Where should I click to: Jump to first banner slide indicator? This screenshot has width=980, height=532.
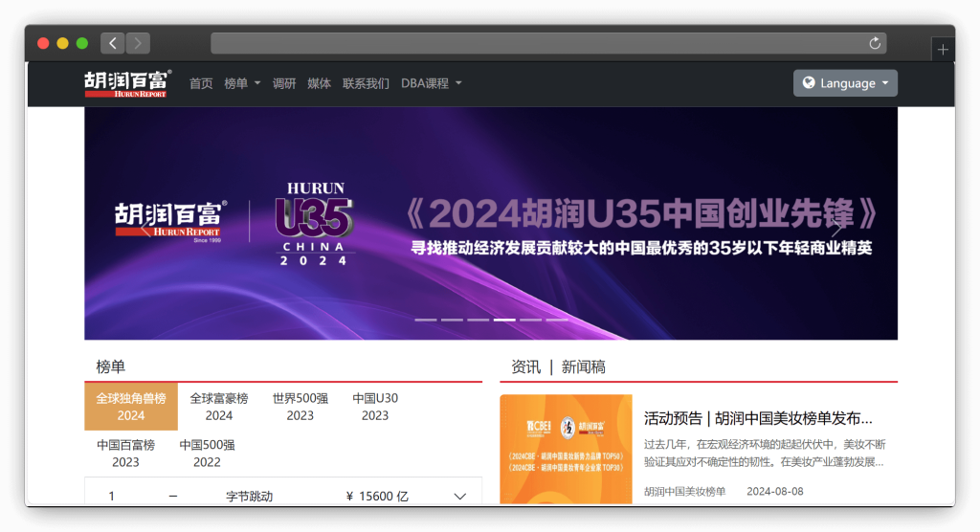[x=426, y=320]
